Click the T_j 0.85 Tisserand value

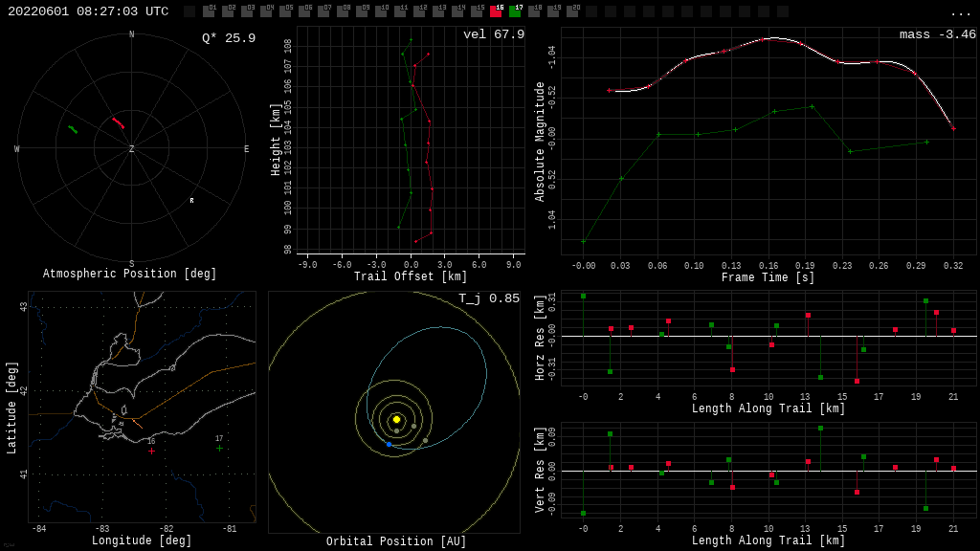click(489, 298)
